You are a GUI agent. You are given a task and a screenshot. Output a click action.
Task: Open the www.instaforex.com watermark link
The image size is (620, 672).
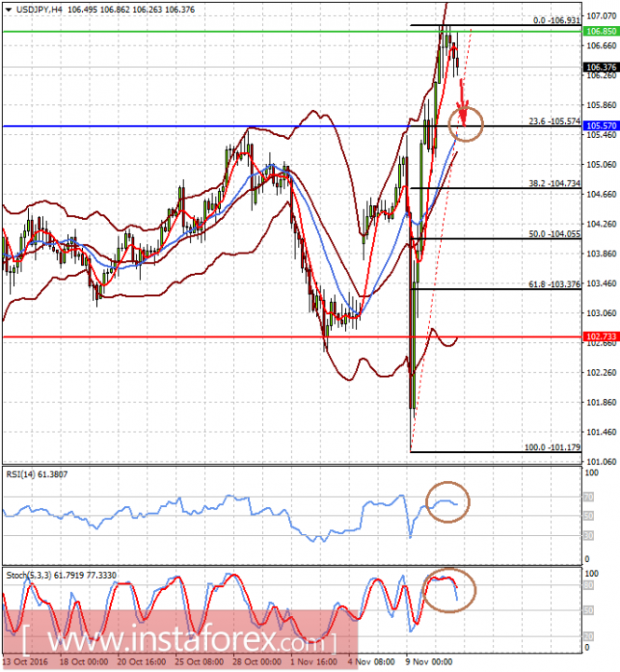pos(180,640)
